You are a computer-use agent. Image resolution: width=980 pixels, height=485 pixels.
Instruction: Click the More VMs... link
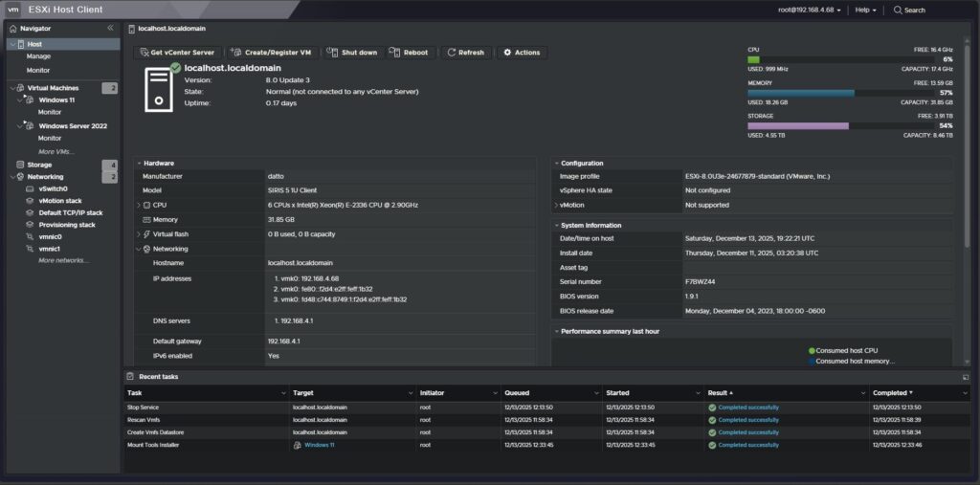56,151
